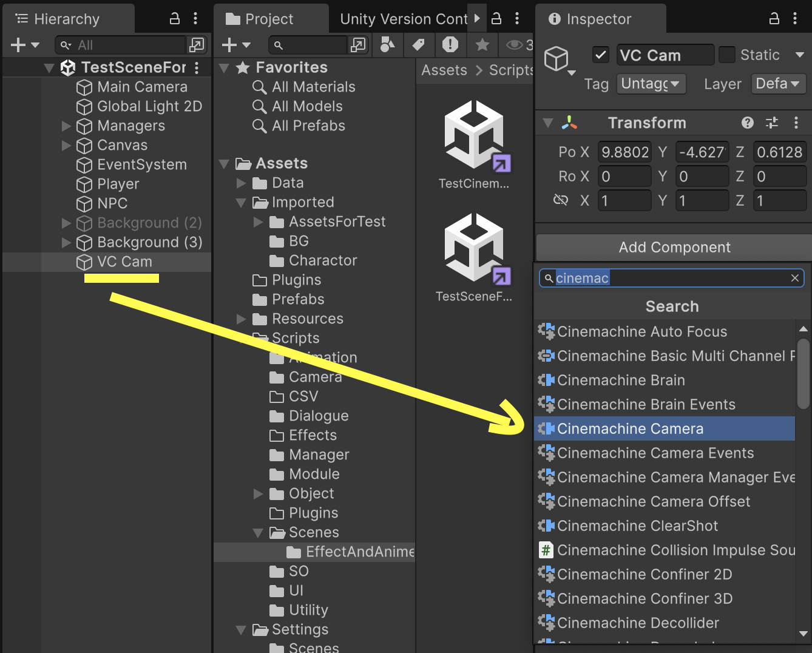
Task: Lock the Inspector panel padlock
Action: tap(774, 19)
